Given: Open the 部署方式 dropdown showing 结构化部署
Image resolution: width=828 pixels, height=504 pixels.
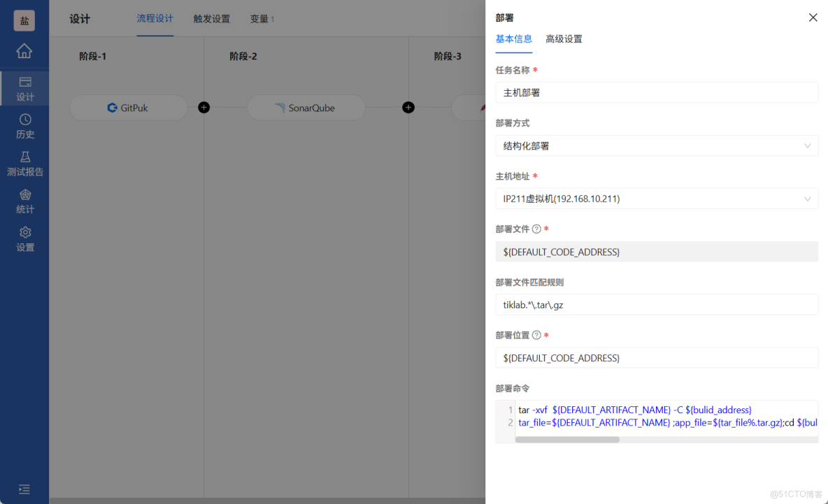Looking at the screenshot, I should 656,145.
